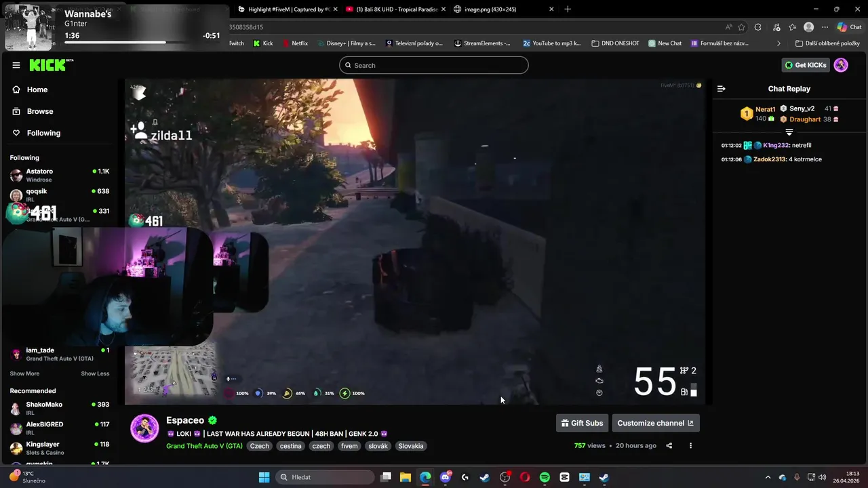Screen dimensions: 868x488
Task: Open a new browser tab
Action: coord(568,9)
